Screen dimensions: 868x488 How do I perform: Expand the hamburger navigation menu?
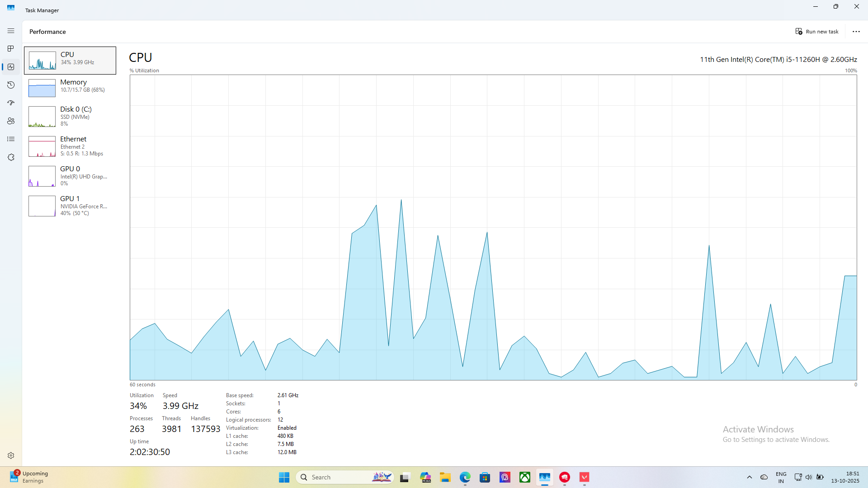[x=11, y=31]
